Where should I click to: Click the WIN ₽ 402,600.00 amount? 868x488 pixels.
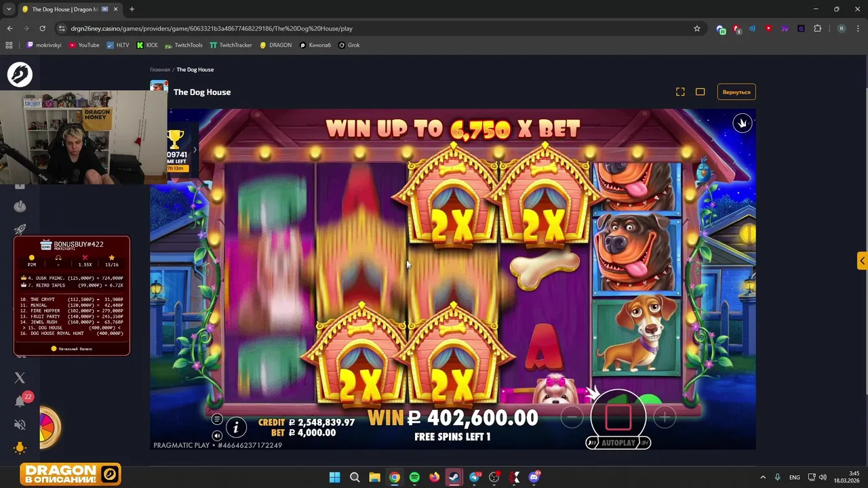[x=453, y=418]
